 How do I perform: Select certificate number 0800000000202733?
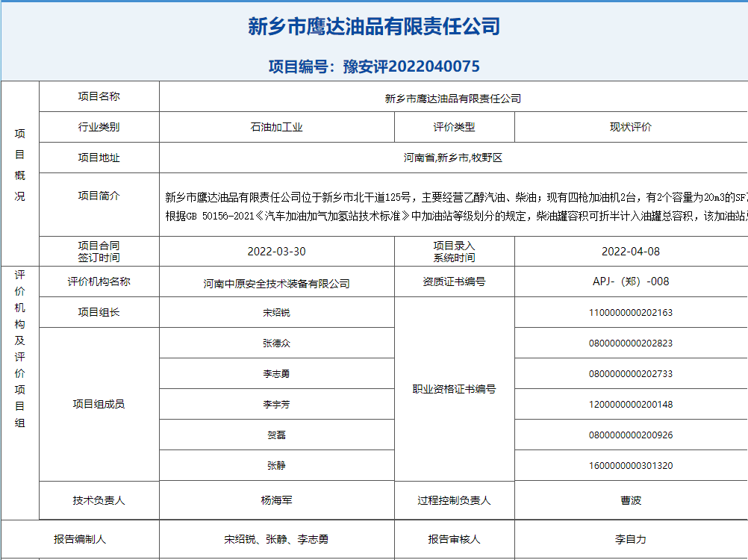click(x=631, y=373)
